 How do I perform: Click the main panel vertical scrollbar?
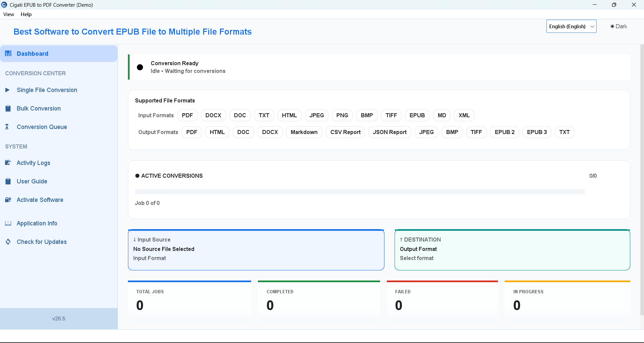[x=642, y=180]
